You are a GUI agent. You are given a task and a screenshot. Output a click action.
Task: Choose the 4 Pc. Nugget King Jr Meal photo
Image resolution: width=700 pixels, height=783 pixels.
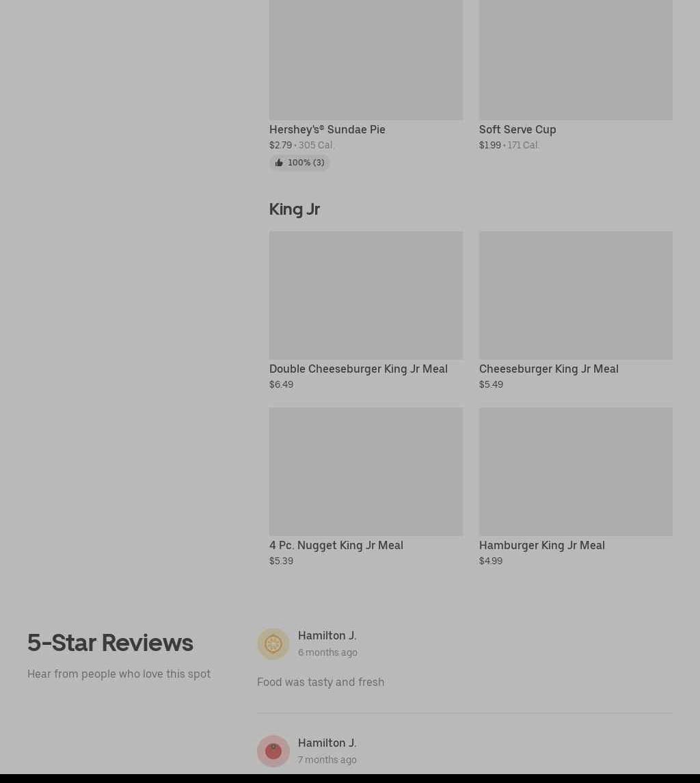point(366,471)
